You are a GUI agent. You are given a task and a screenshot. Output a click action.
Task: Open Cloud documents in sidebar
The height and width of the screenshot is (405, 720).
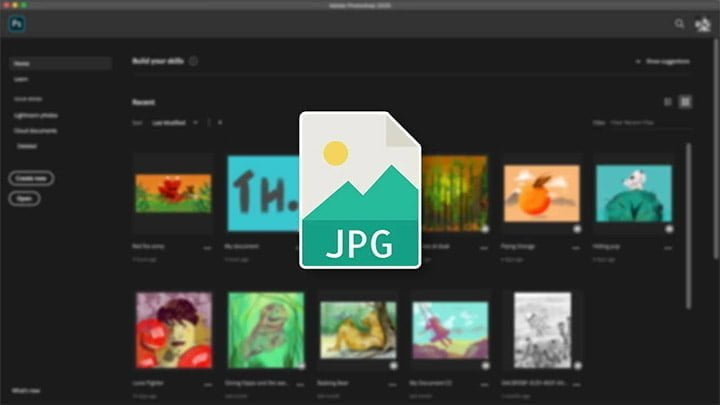35,131
